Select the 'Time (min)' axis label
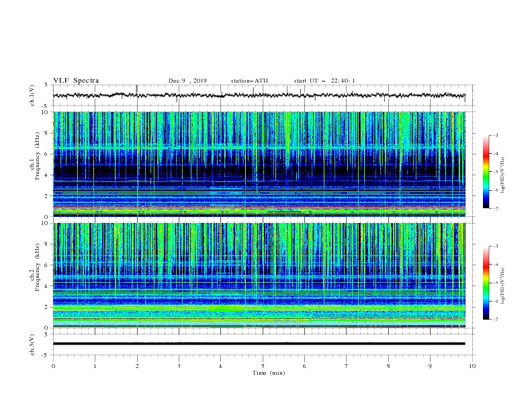Viewport: 532px width, 411px height. [x=269, y=373]
